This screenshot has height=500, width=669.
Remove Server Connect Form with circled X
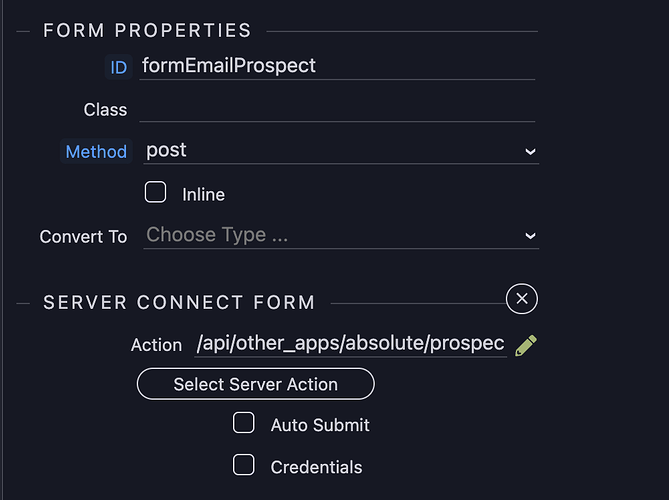coord(522,298)
